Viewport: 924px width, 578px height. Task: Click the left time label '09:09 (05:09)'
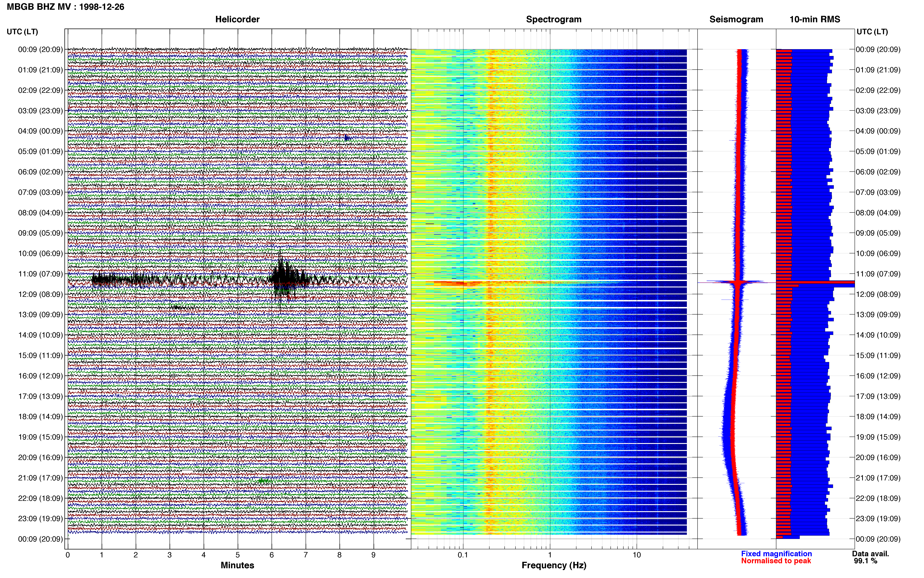[x=41, y=233]
